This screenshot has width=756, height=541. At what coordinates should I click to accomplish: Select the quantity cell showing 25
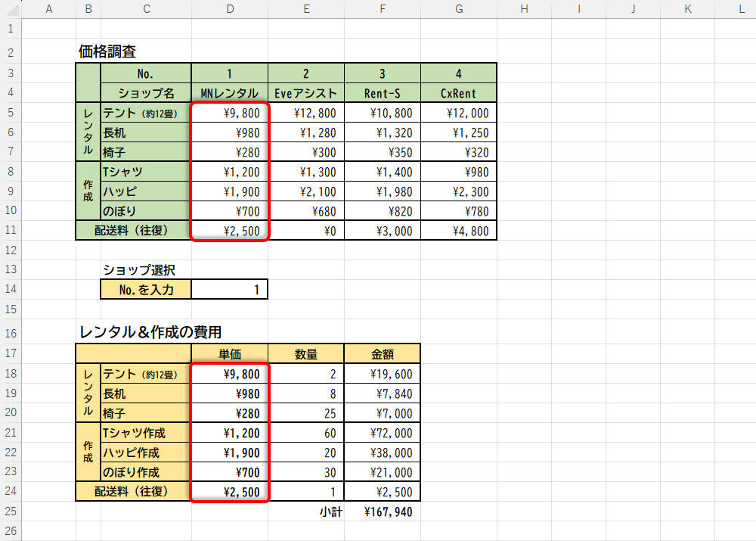305,414
